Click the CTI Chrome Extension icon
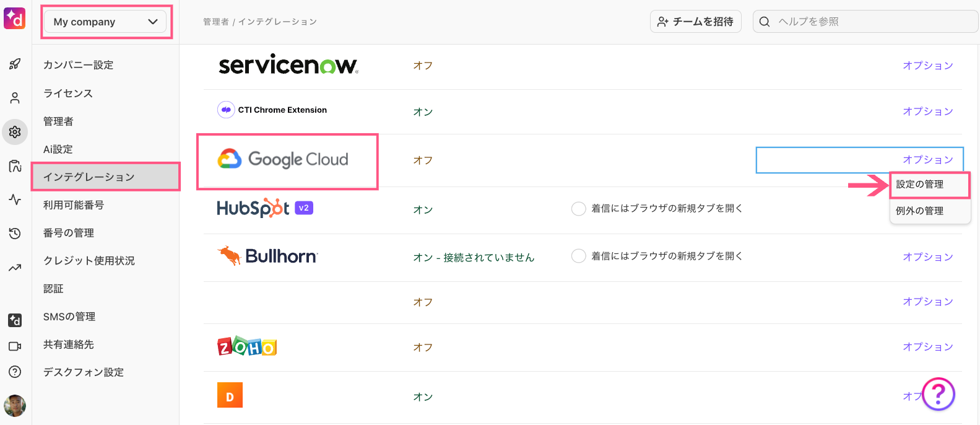980x425 pixels. click(226, 110)
